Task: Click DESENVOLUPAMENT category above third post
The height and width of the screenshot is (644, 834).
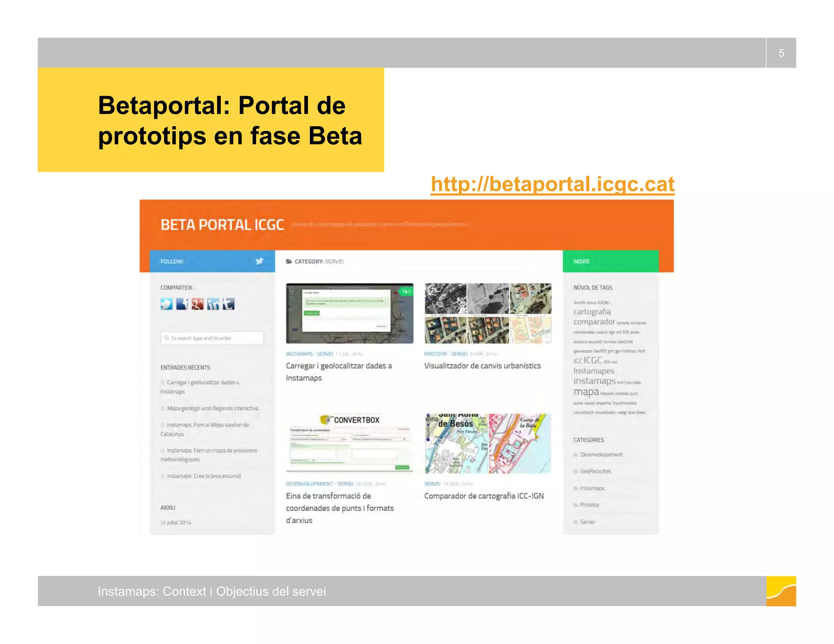Action: point(309,484)
